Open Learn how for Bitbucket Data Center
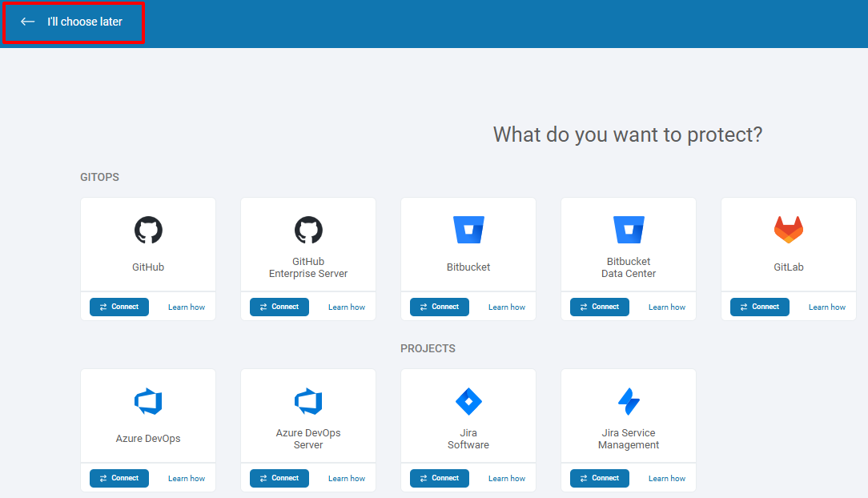The height and width of the screenshot is (498, 868). (667, 307)
